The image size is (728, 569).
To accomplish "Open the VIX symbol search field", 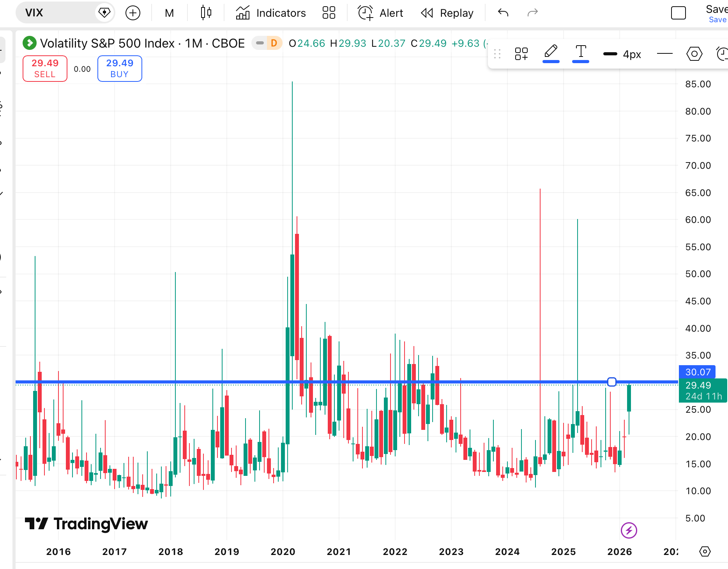I will coord(55,13).
